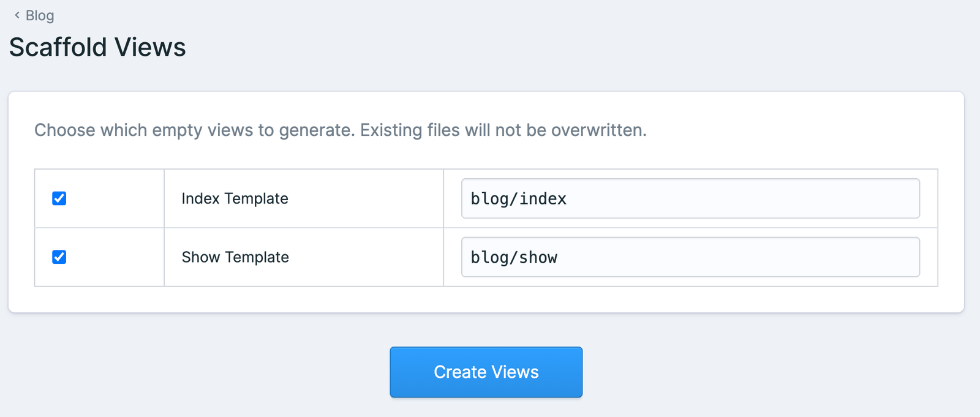This screenshot has height=417, width=980.
Task: Click the Create Views button
Action: coord(486,372)
